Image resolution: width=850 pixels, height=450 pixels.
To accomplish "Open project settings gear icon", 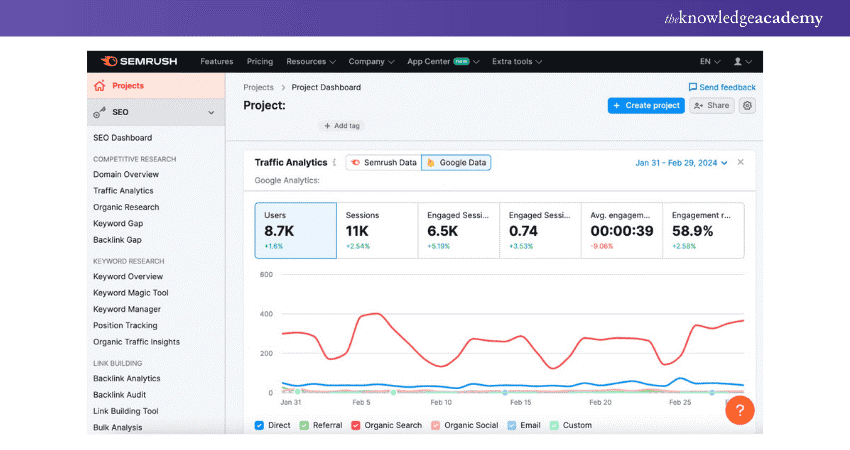I will (747, 105).
